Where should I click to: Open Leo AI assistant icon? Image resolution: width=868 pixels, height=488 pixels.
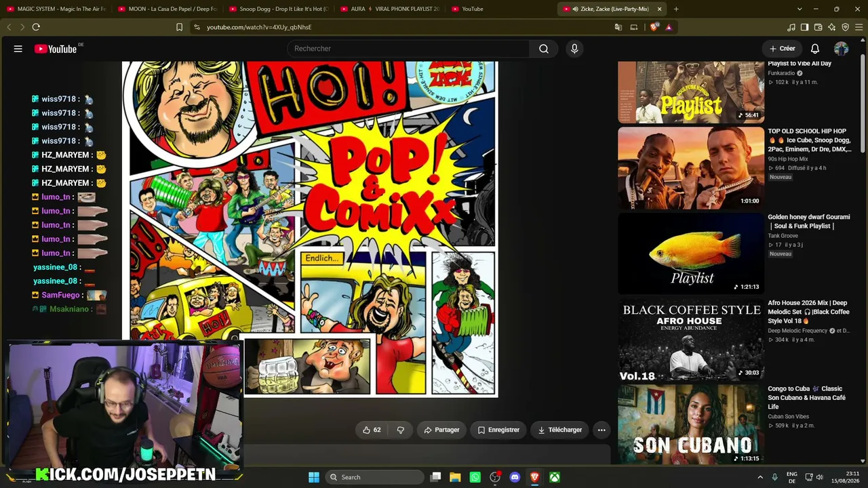pyautogui.click(x=832, y=27)
